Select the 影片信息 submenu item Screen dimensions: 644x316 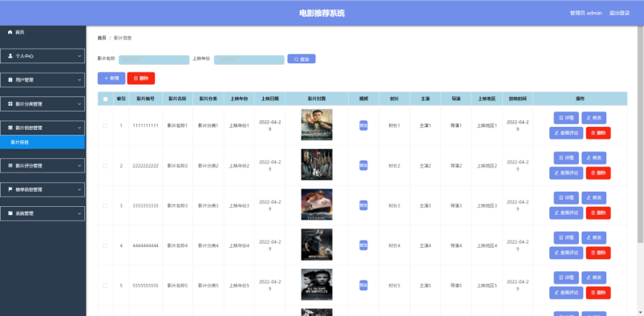(43, 142)
